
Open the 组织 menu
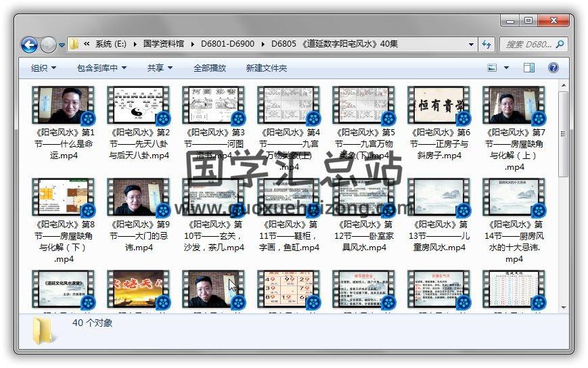(x=43, y=68)
